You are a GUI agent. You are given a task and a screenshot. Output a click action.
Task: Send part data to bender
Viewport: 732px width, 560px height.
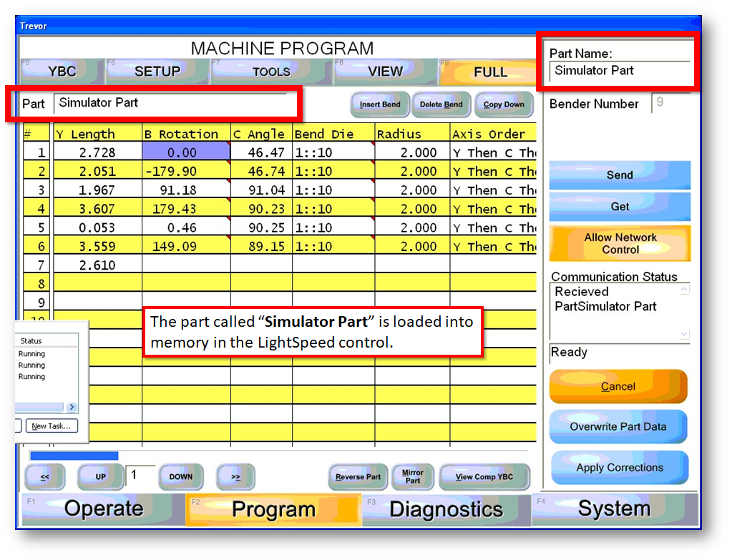pos(620,175)
